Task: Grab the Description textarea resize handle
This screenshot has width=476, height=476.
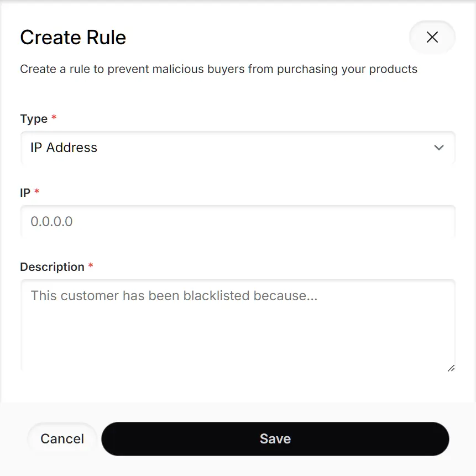Action: click(x=451, y=368)
